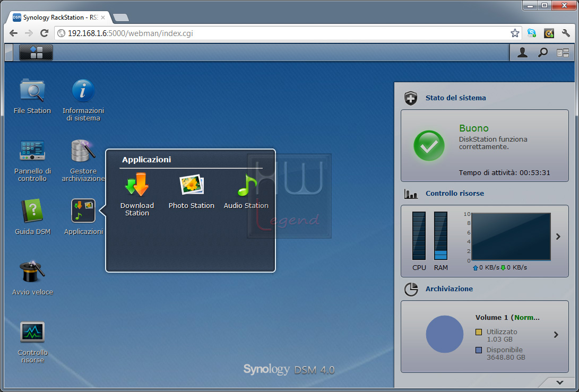Image resolution: width=579 pixels, height=392 pixels.
Task: Open Photo Station application
Action: click(191, 185)
